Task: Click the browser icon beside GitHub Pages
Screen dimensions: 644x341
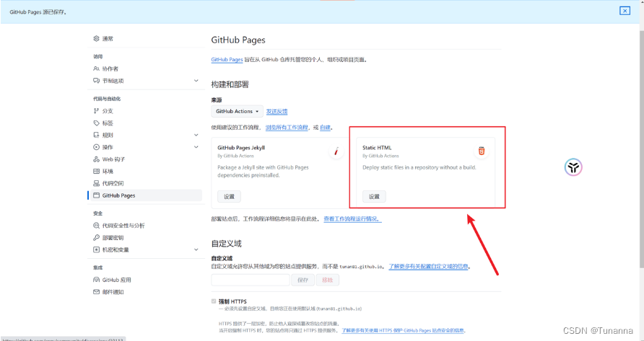Action: click(x=96, y=195)
